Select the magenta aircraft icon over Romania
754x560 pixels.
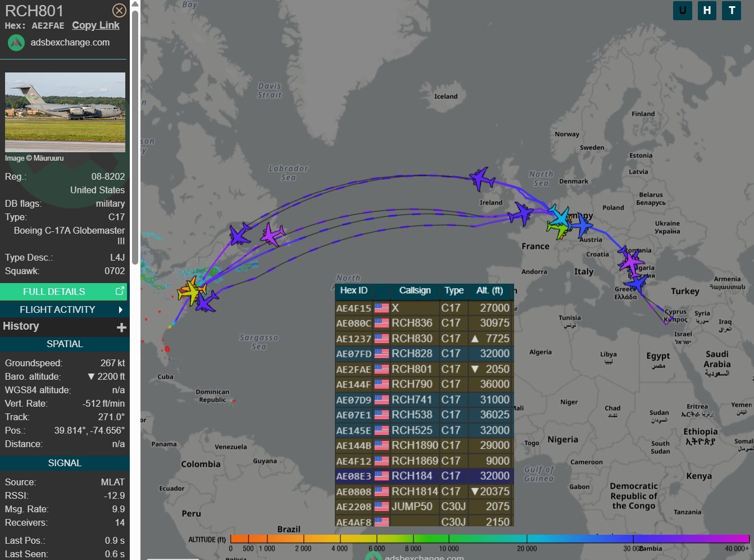[630, 262]
